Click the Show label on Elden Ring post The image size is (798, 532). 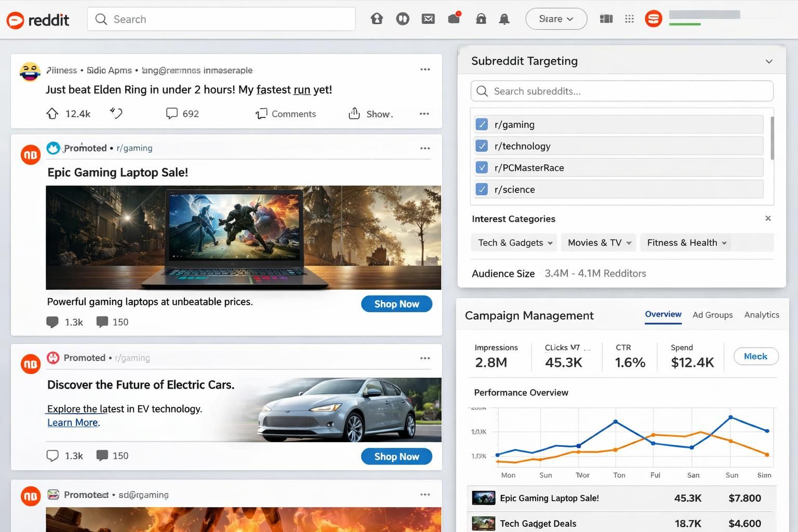379,114
